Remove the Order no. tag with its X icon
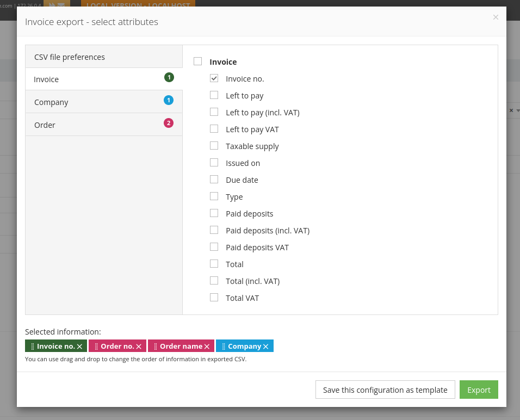Viewport: 520px width, 420px height. 139,345
